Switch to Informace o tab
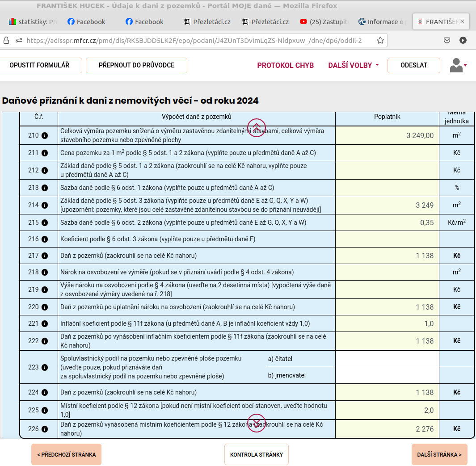 382,21
